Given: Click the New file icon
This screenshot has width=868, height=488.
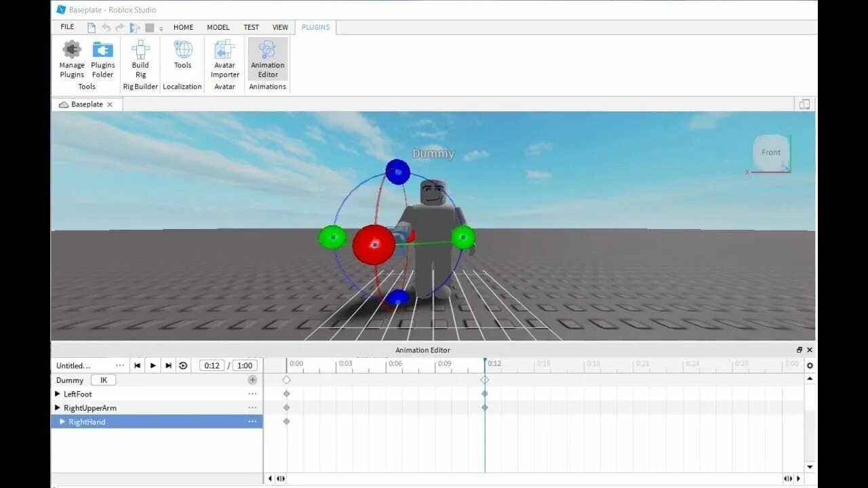Looking at the screenshot, I should pyautogui.click(x=92, y=28).
